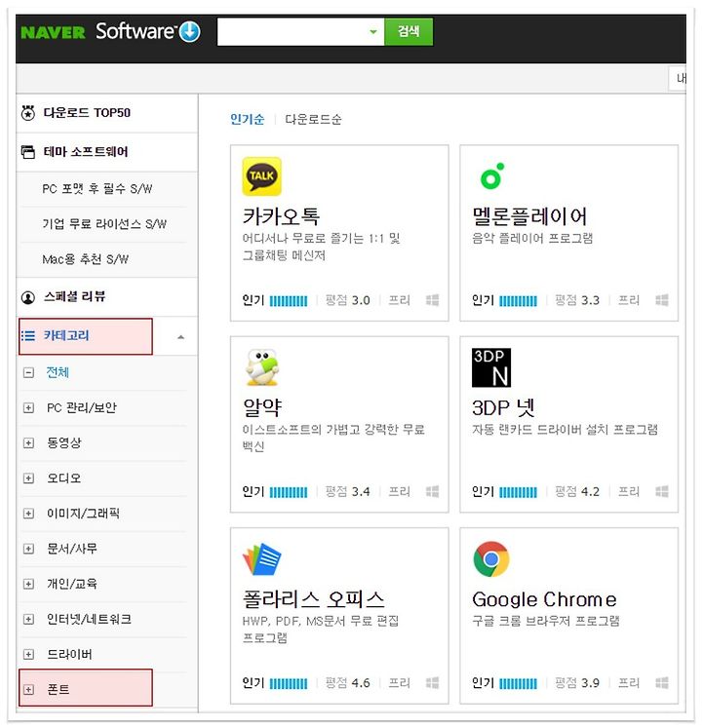The image size is (702, 728).
Task: Collapse the 전체 tree node
Action: [28, 372]
